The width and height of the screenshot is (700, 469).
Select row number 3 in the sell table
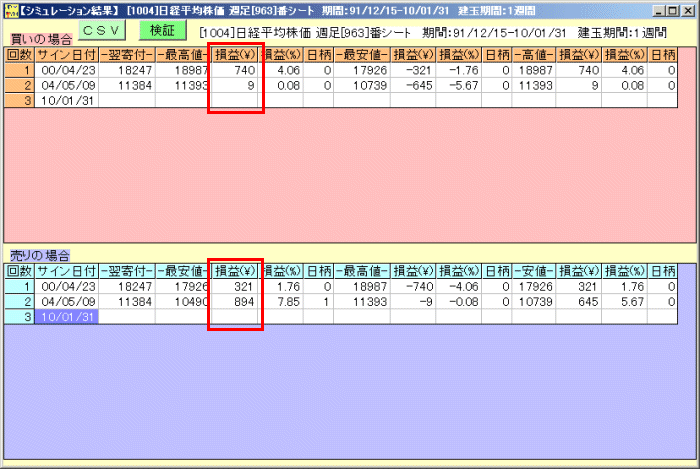tap(20, 317)
